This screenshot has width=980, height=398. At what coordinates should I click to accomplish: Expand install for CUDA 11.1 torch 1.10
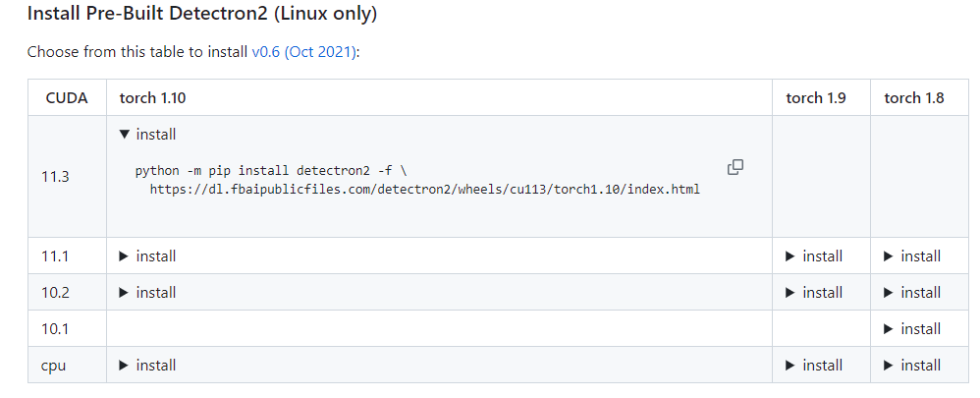(x=147, y=256)
